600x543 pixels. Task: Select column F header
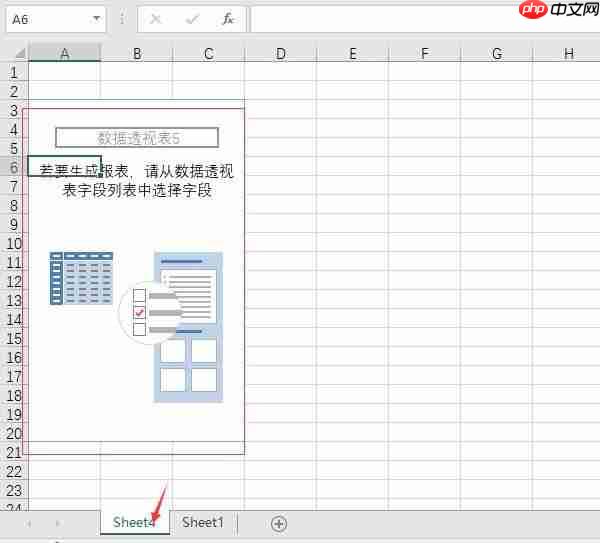[424, 53]
